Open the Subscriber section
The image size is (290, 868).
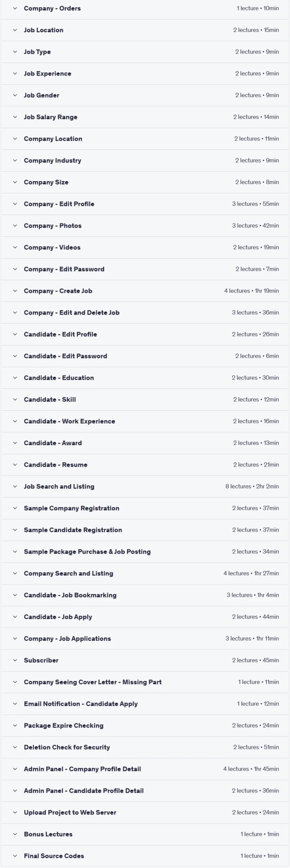point(145,660)
